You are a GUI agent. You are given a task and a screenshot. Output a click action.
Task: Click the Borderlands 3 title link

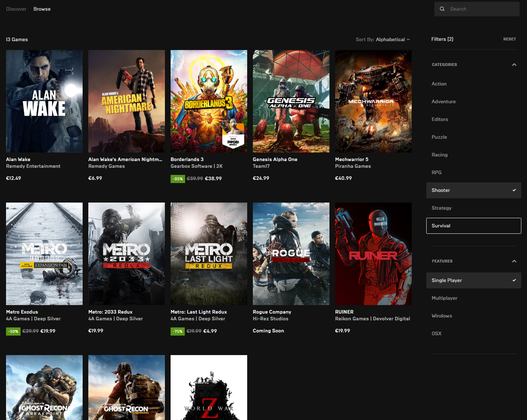187,159
